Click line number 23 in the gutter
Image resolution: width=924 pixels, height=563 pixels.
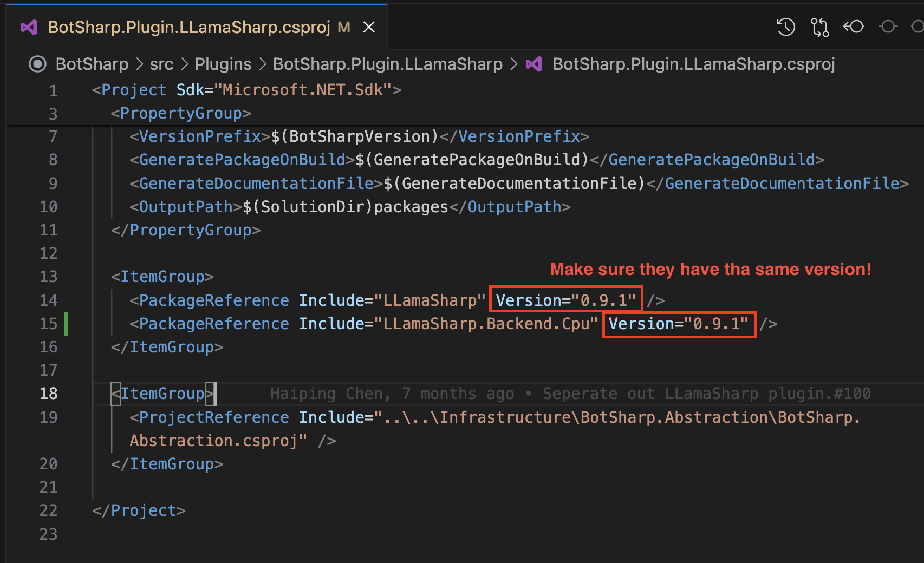[x=48, y=534]
